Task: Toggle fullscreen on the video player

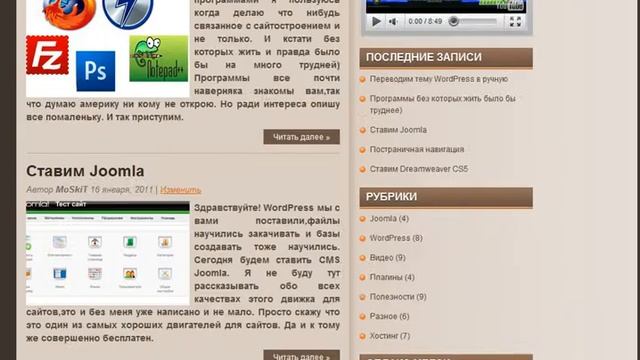Action: 515,22
